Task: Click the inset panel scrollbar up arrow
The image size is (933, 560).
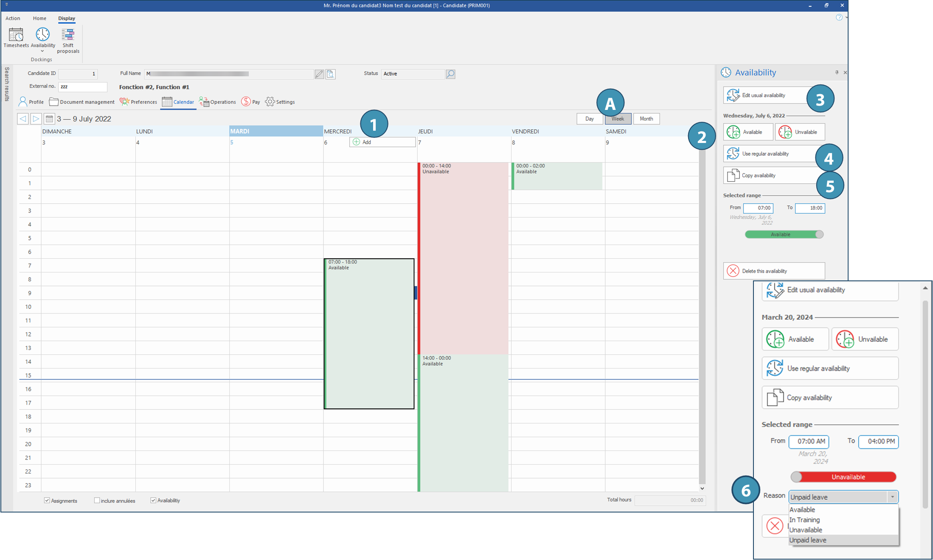Action: click(x=925, y=288)
